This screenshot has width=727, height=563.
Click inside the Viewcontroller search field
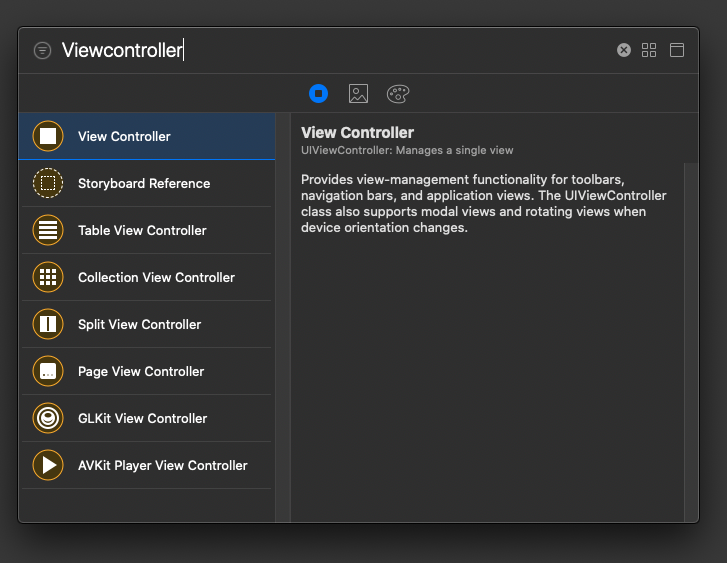coord(330,50)
